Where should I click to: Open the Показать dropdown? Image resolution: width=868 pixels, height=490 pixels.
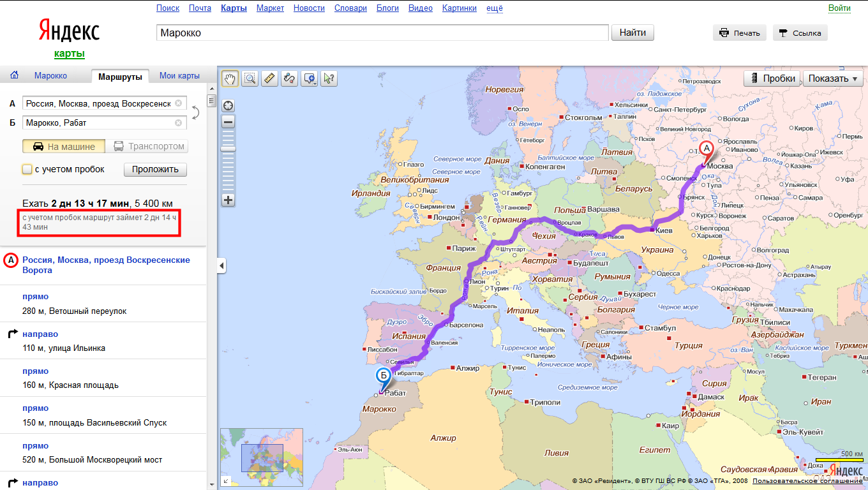click(833, 78)
